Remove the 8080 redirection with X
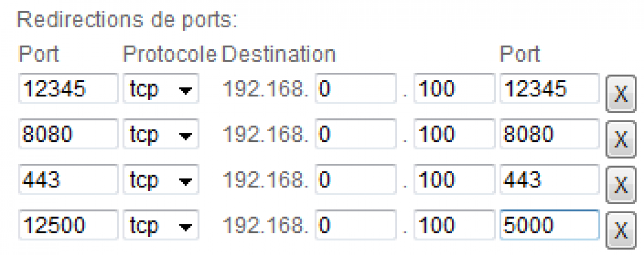The height and width of the screenshot is (255, 644). [620, 140]
